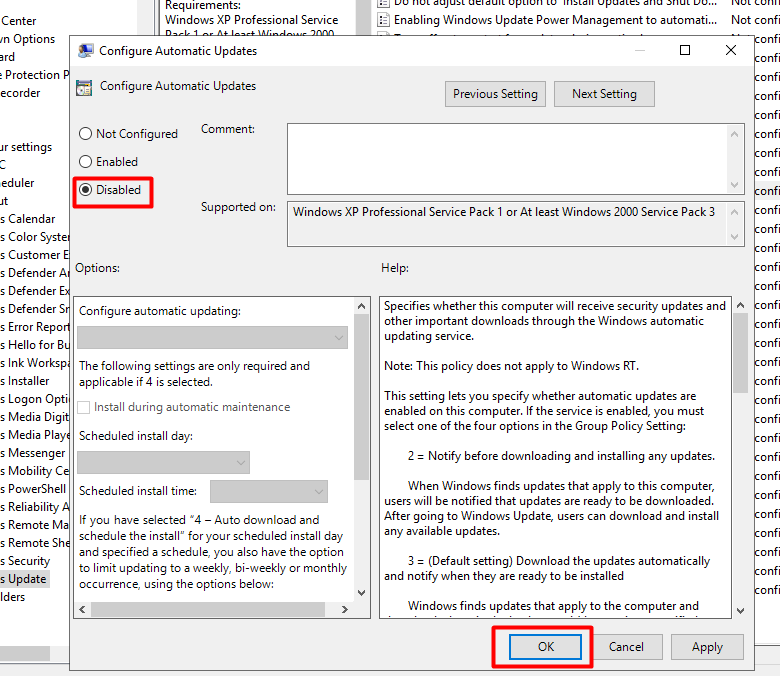Viewport: 780px width, 676px height.
Task: Click the Options pane scroll-up arrow
Action: [x=362, y=305]
